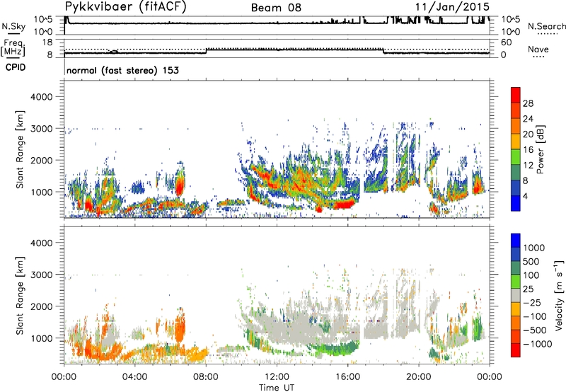The height and width of the screenshot is (392, 566).
Task: Click the 4000 tick label of the power panel
Action: (41, 97)
